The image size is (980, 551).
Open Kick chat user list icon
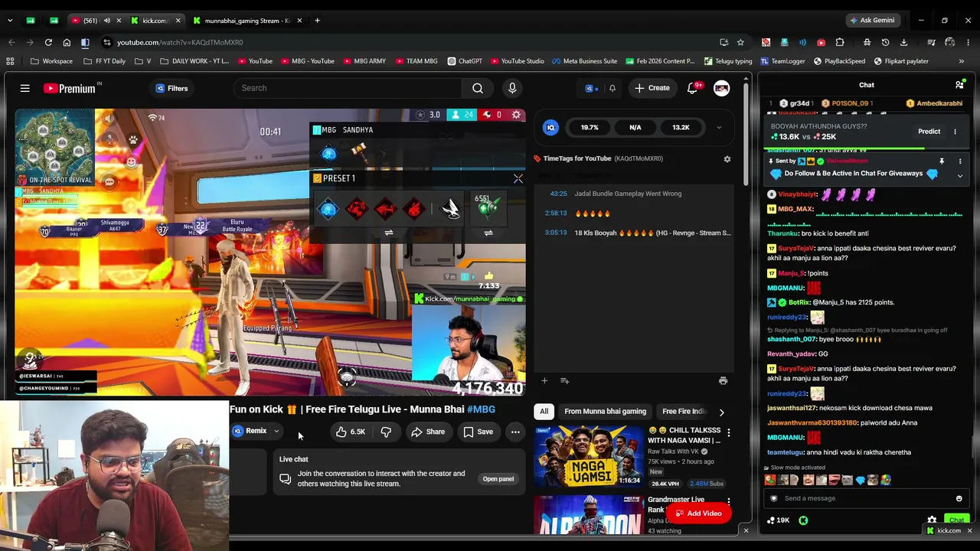[959, 85]
